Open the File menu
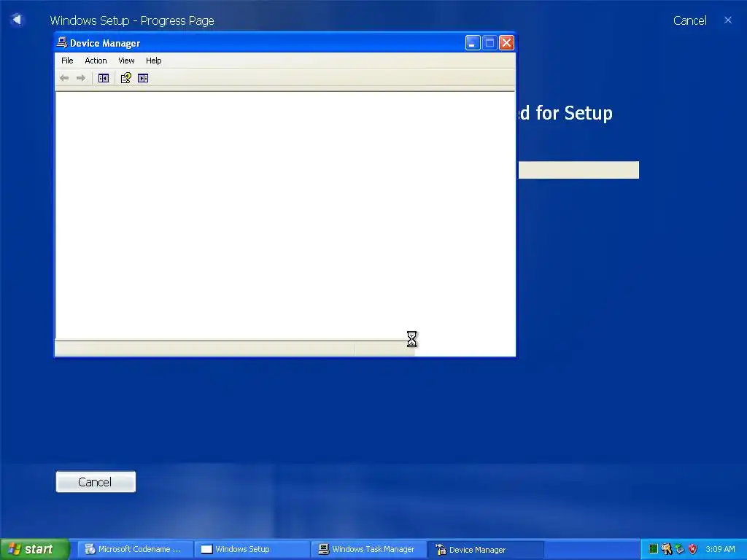The image size is (747, 560). coord(67,61)
